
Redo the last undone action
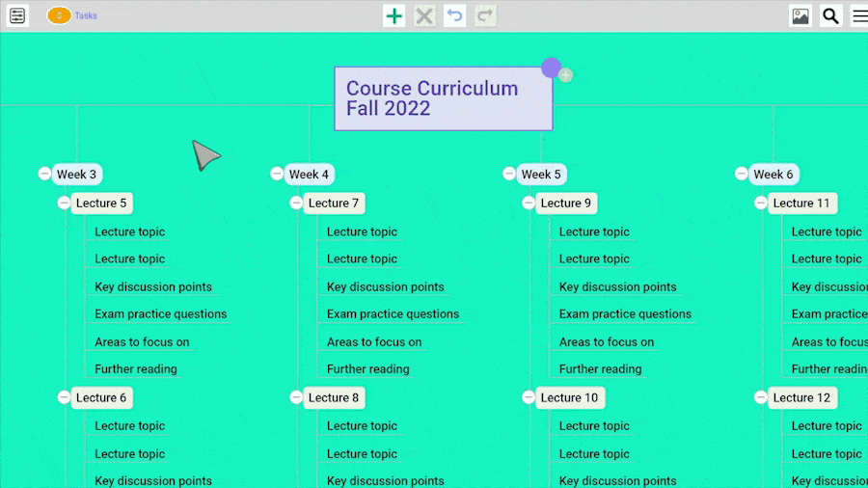(x=485, y=15)
